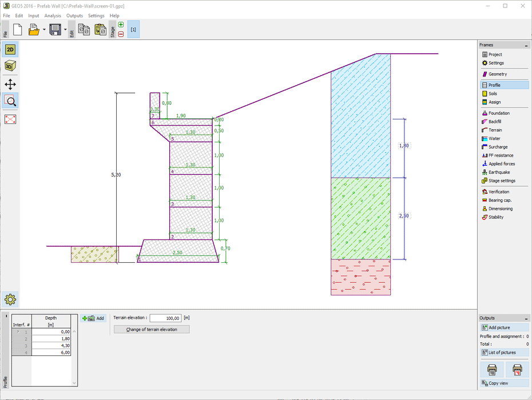
Task: Toggle the zoom window tool
Action: pos(10,101)
